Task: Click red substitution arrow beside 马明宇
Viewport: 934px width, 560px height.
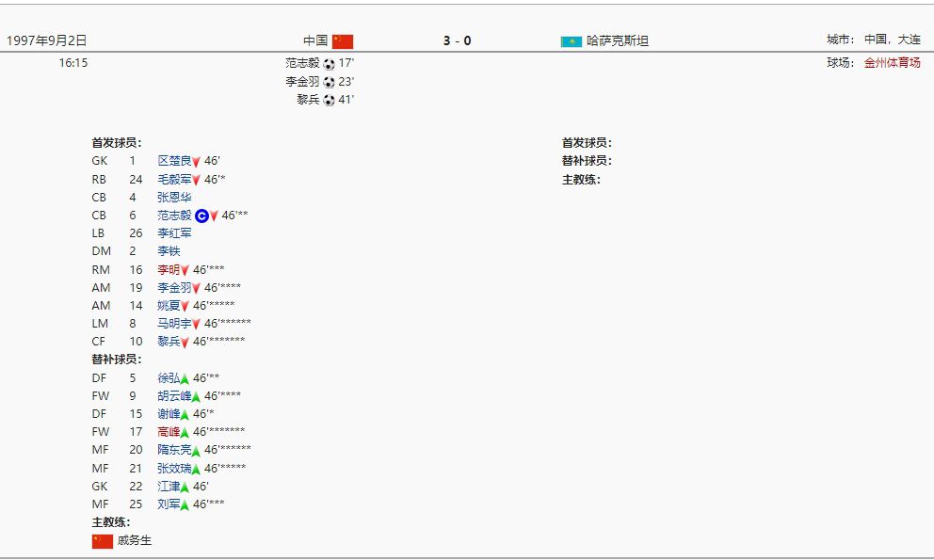Action: (x=197, y=324)
